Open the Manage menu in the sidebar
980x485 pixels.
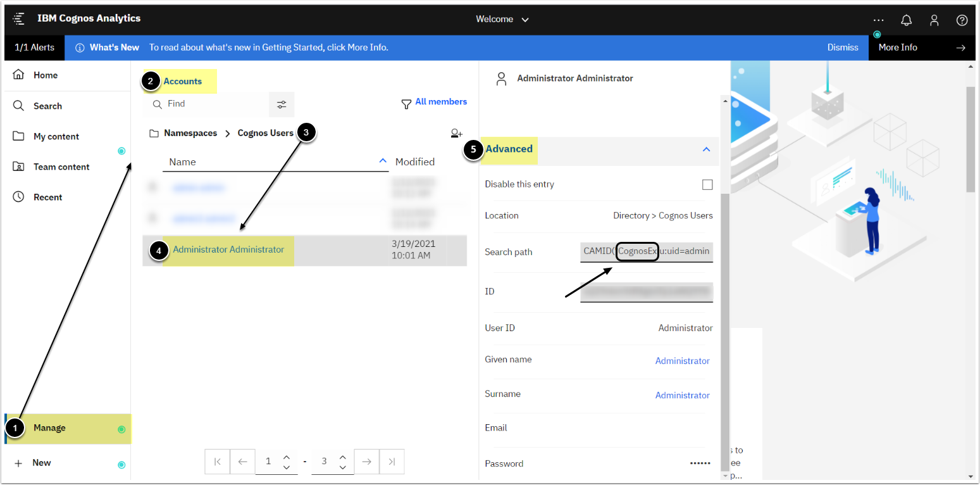[68, 428]
